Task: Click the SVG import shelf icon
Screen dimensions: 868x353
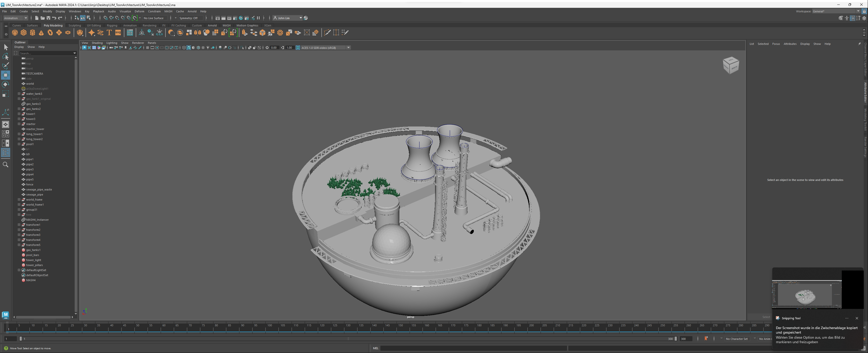Action: pyautogui.click(x=118, y=33)
